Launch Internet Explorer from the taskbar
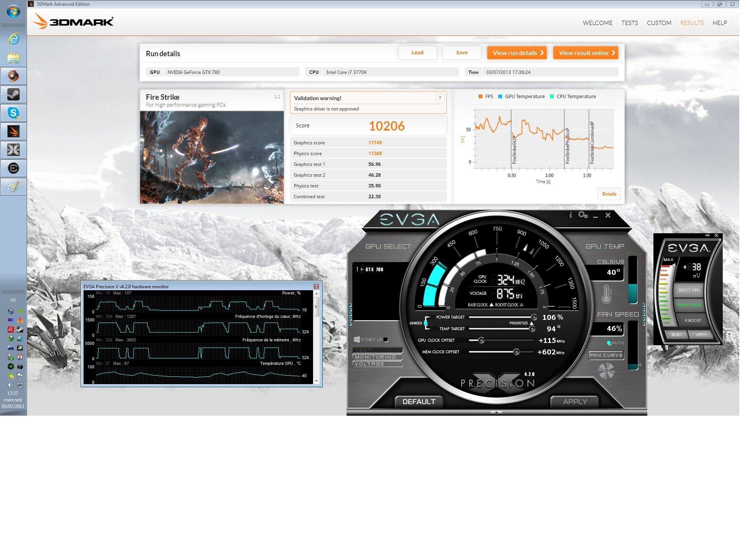The width and height of the screenshot is (747, 560). [x=13, y=38]
